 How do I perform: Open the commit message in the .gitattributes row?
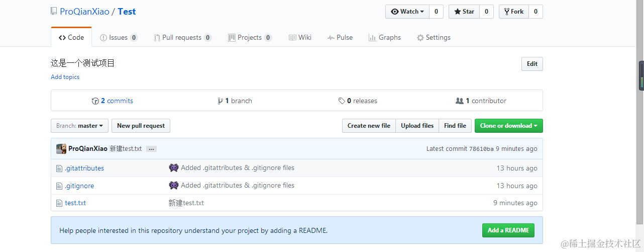(x=238, y=168)
